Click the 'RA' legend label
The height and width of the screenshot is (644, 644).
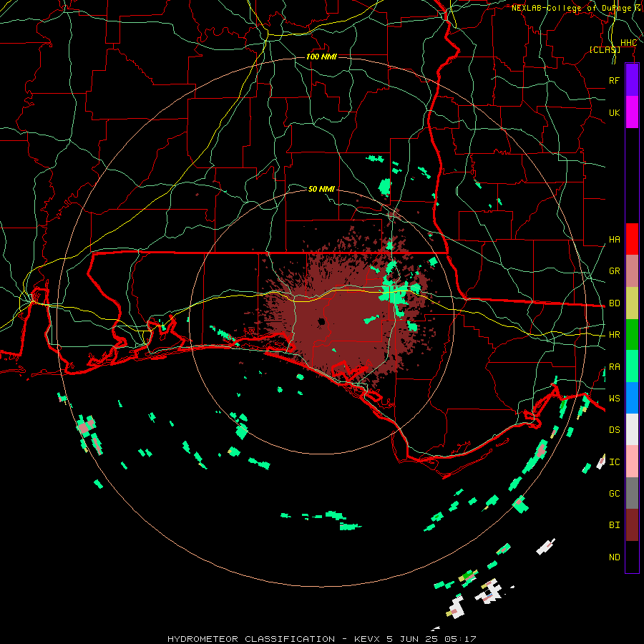pyautogui.click(x=614, y=367)
